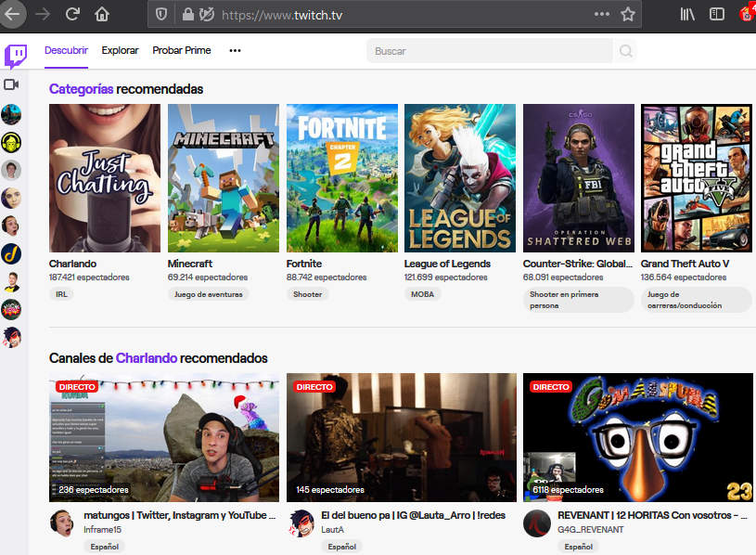Select the MOBA tag

422,294
